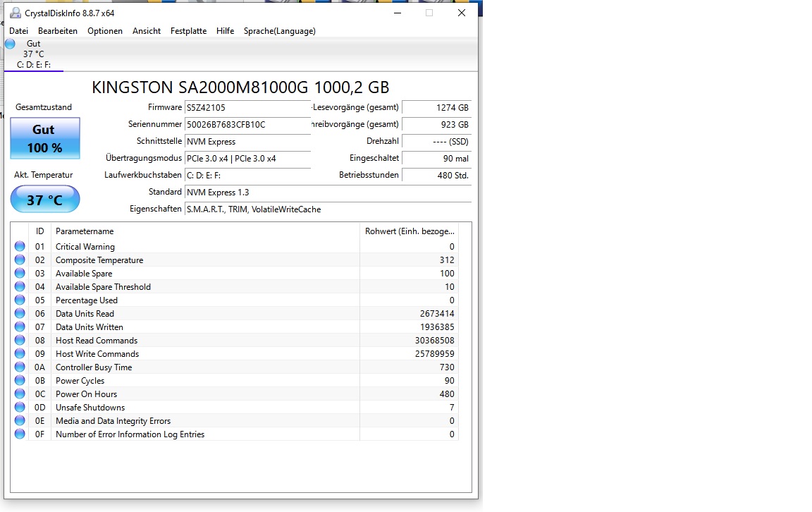This screenshot has height=512, width=812.
Task: Click the Lesevorgänge value 1274 GB
Action: pyautogui.click(x=436, y=108)
